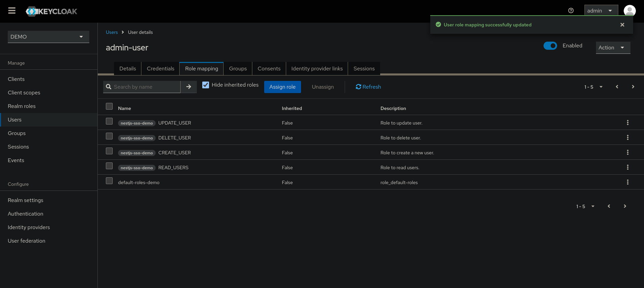Viewport: 644px width, 288px height.
Task: Open the DEMO realm selector dropdown
Action: click(x=48, y=37)
